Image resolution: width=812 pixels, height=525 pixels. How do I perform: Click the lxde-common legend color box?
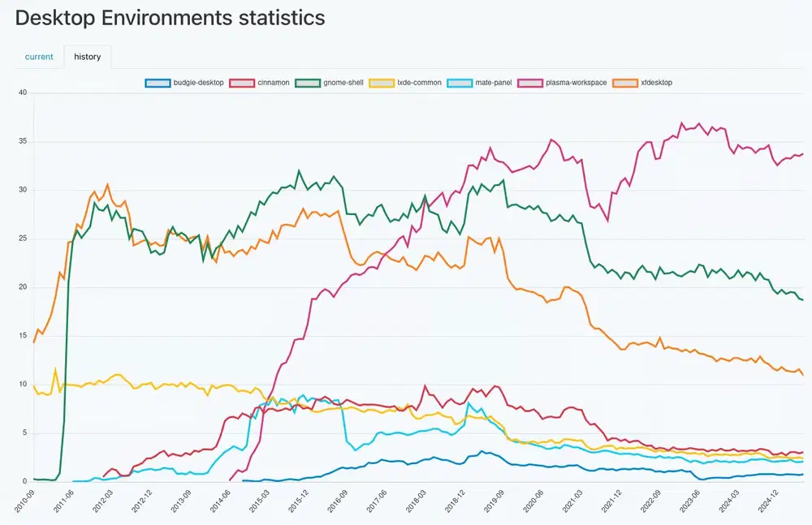point(382,83)
